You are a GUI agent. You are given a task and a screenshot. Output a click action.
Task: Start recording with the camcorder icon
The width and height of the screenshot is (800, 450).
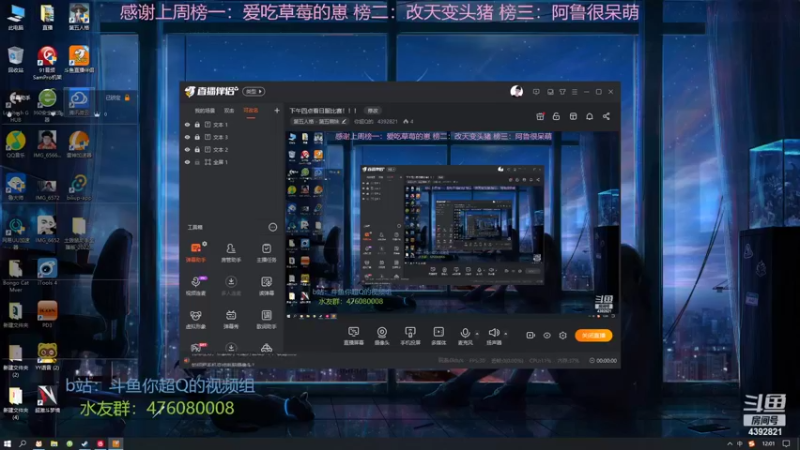click(x=531, y=335)
